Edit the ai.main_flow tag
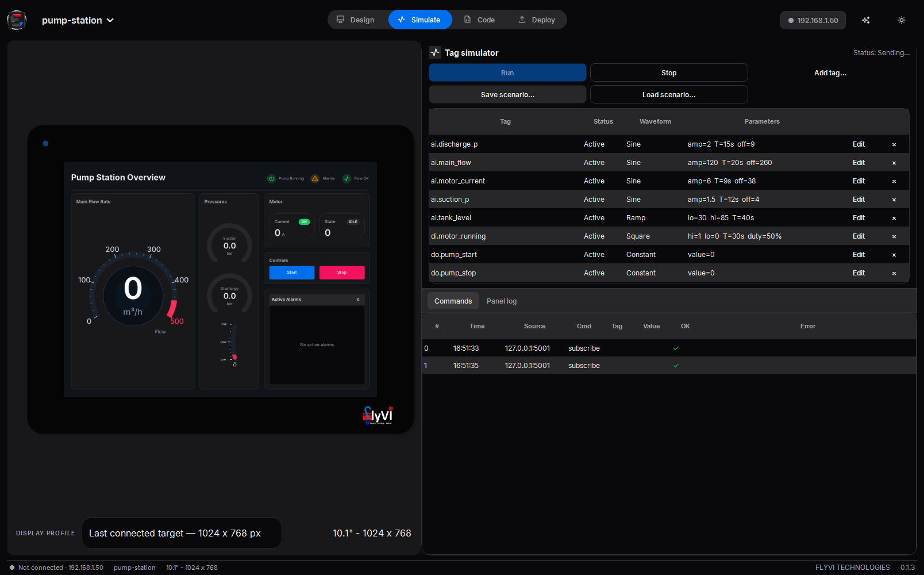 [858, 163]
